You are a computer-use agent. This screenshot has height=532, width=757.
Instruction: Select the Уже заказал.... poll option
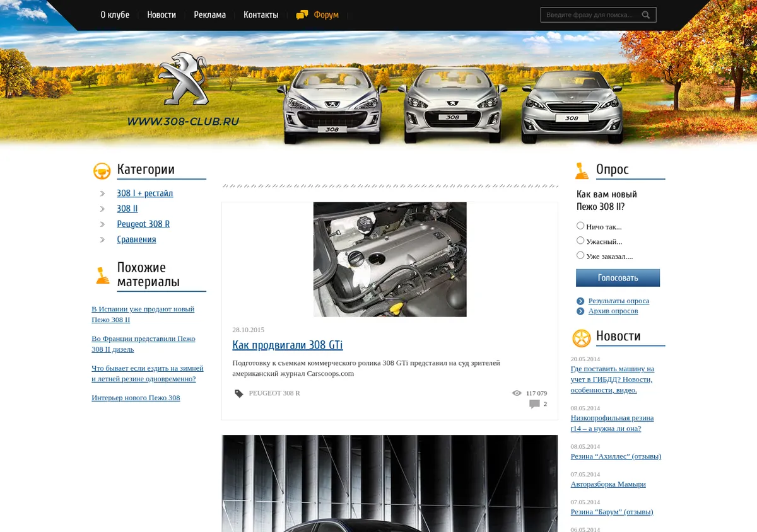pos(580,255)
